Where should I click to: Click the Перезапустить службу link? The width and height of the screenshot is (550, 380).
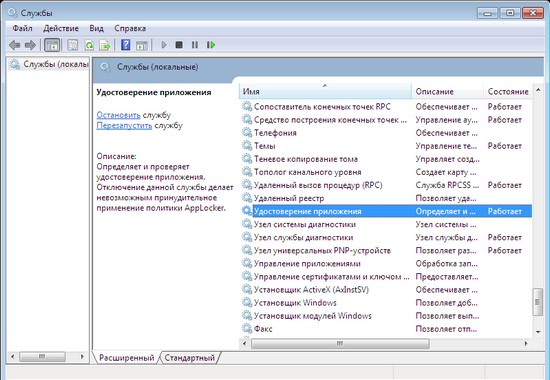point(124,125)
